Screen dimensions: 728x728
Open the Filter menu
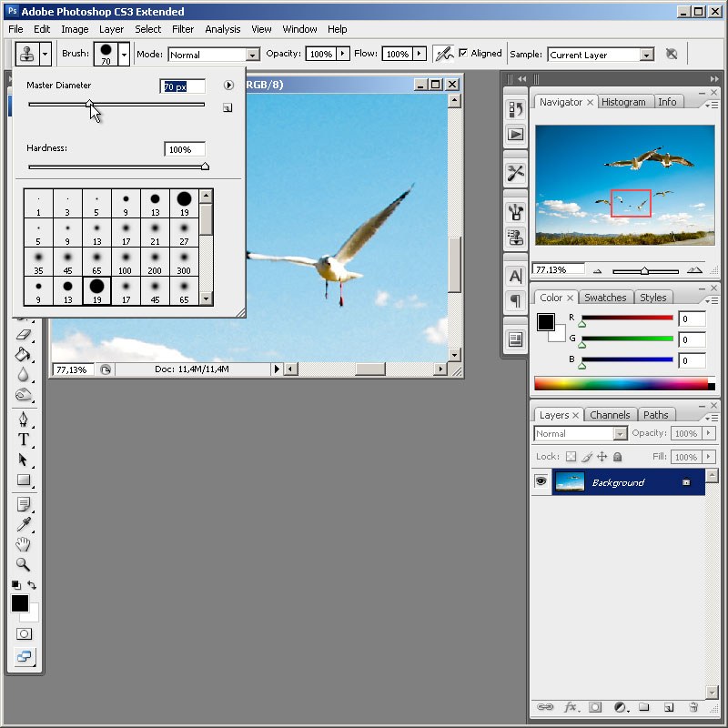(183, 29)
